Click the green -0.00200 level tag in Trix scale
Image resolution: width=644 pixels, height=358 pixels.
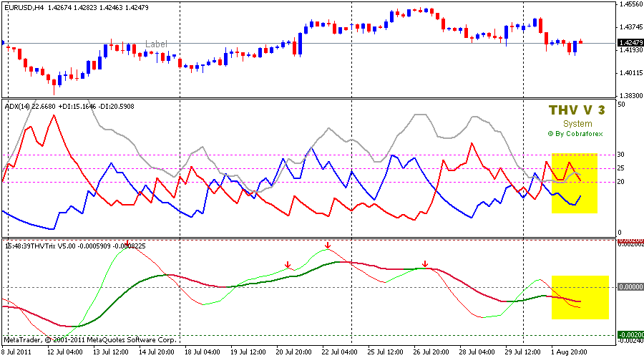pos(630,334)
